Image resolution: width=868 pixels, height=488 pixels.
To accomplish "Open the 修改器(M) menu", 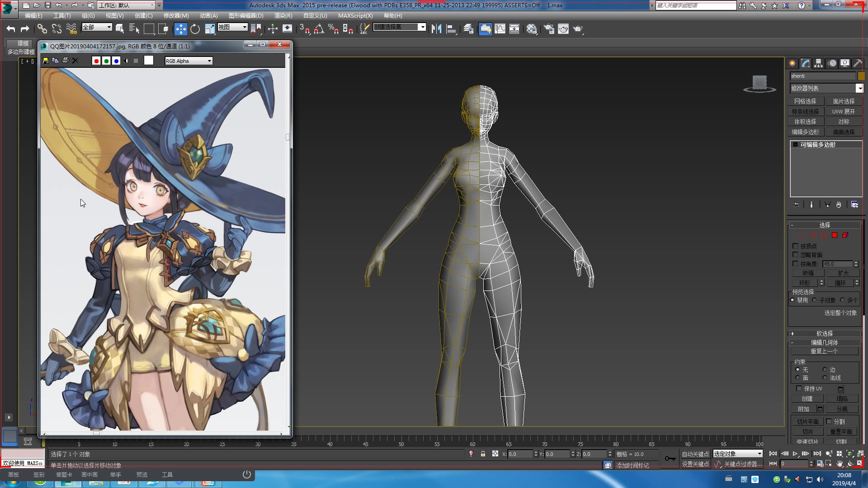I will click(176, 15).
